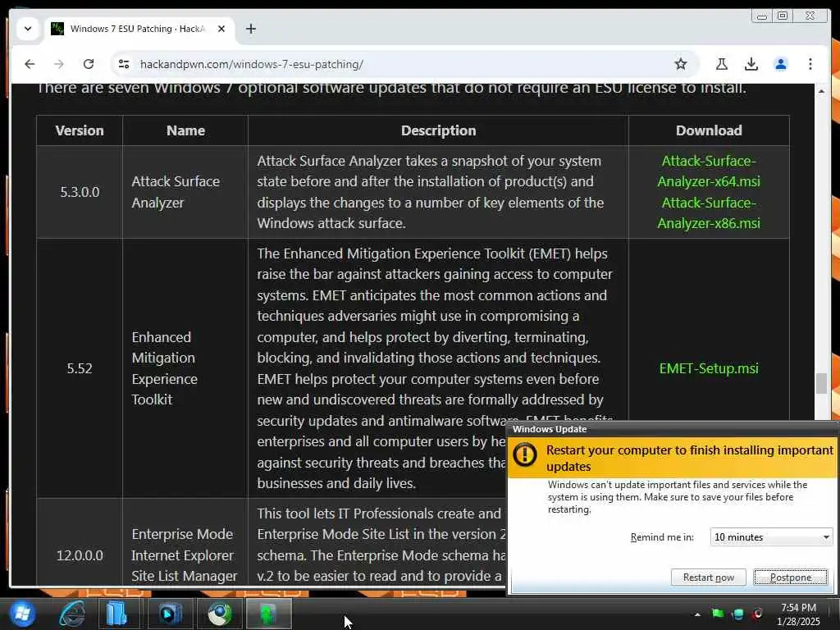Minimize the browser window
Screen dimensions: 840x630
[761, 16]
